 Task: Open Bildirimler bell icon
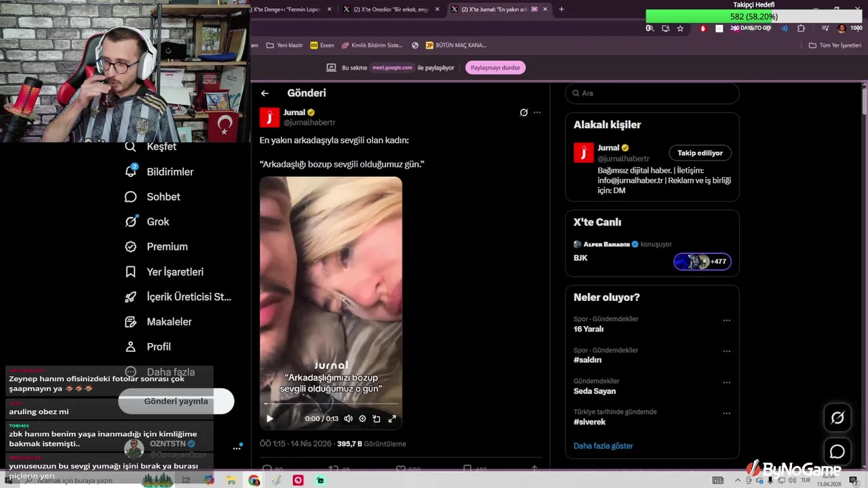[131, 171]
